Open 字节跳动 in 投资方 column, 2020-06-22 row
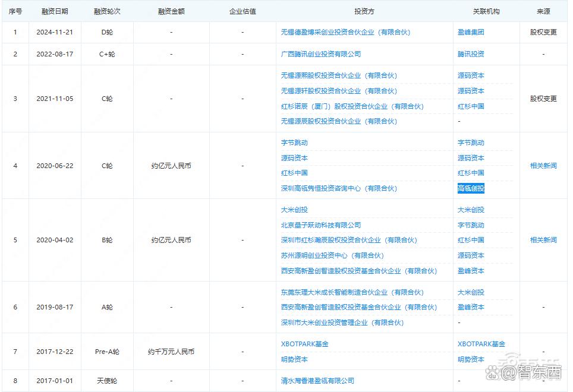573x392 pixels. click(x=294, y=143)
